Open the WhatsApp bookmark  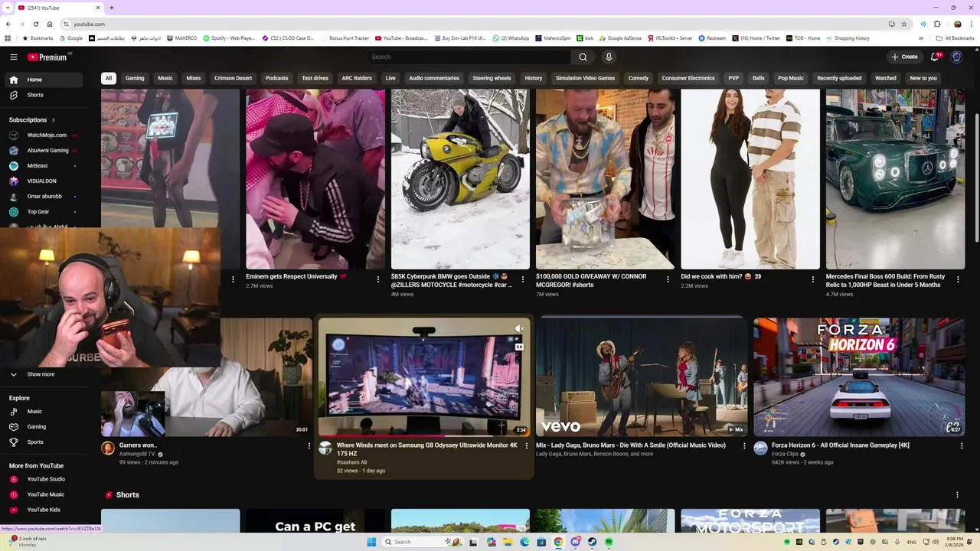511,37
